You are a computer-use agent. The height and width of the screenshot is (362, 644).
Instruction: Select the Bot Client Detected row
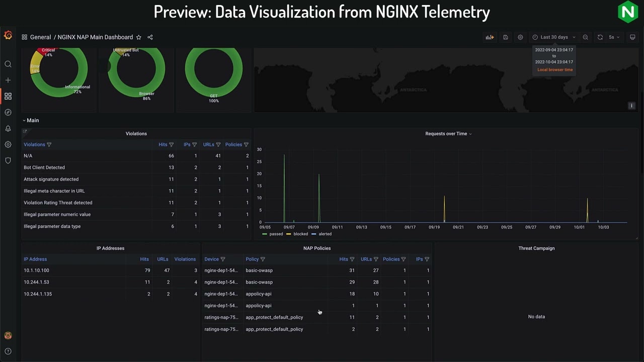point(136,167)
